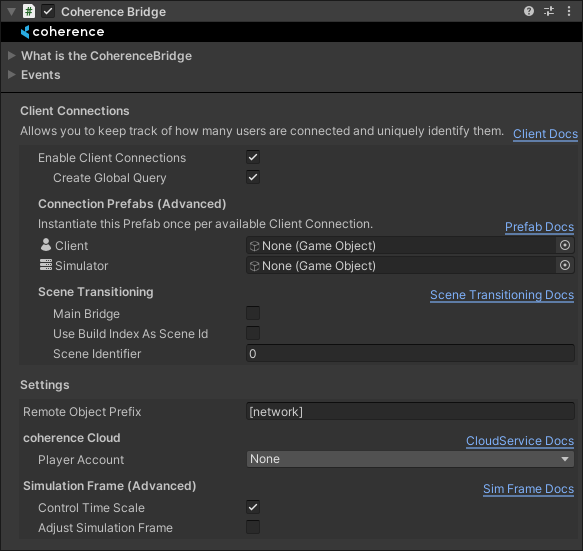Click the Scene Identifier input field
The height and width of the screenshot is (551, 583).
point(410,353)
